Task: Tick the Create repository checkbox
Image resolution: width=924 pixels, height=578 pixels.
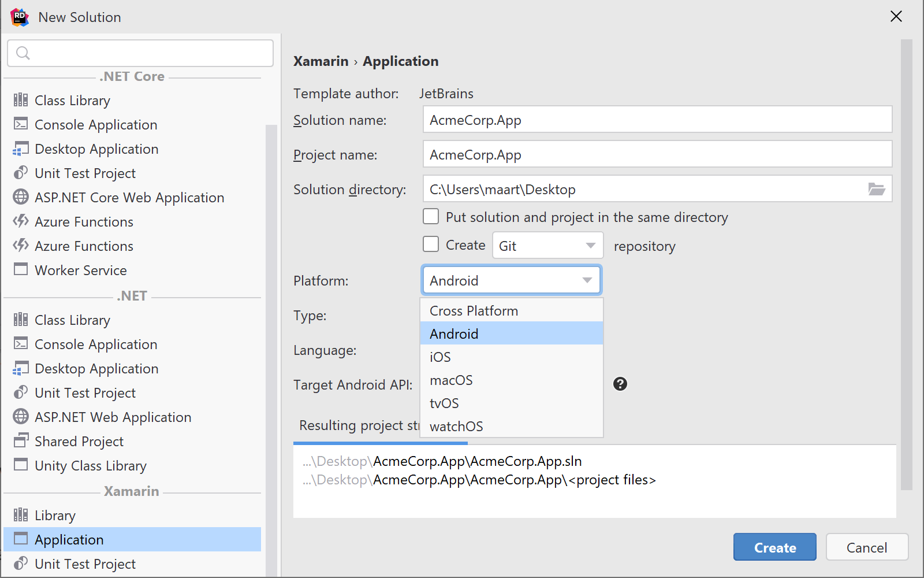Action: point(431,244)
